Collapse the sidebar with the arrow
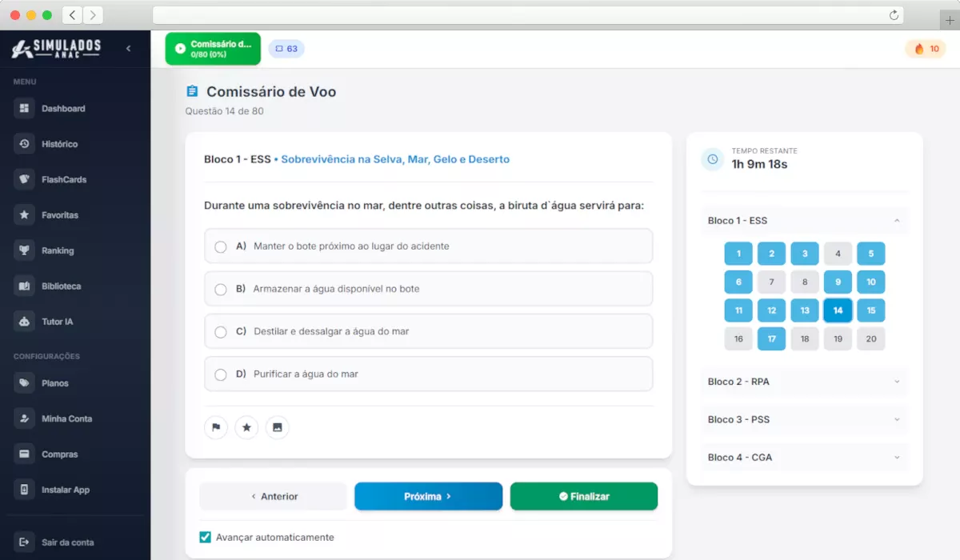960x560 pixels. (128, 48)
